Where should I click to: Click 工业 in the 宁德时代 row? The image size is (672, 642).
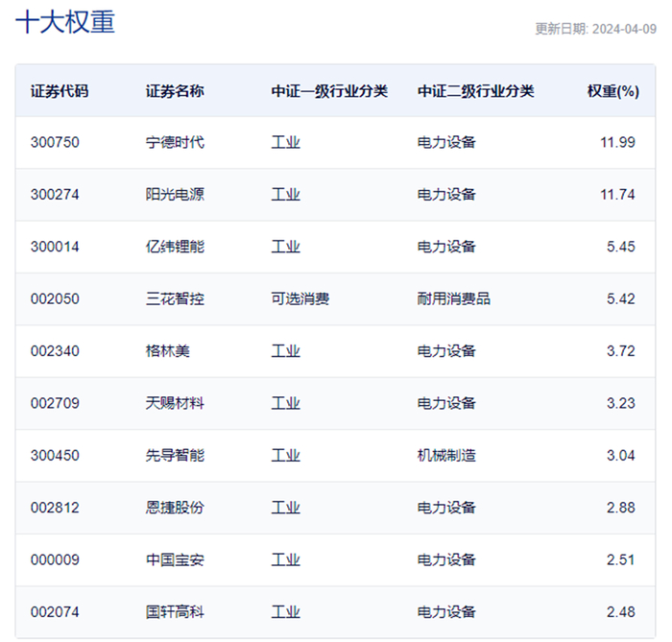point(286,142)
